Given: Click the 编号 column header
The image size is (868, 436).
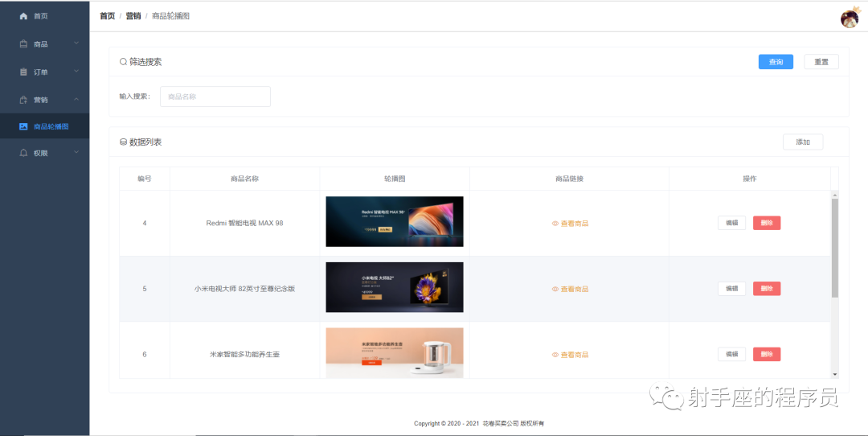Looking at the screenshot, I should pos(145,179).
